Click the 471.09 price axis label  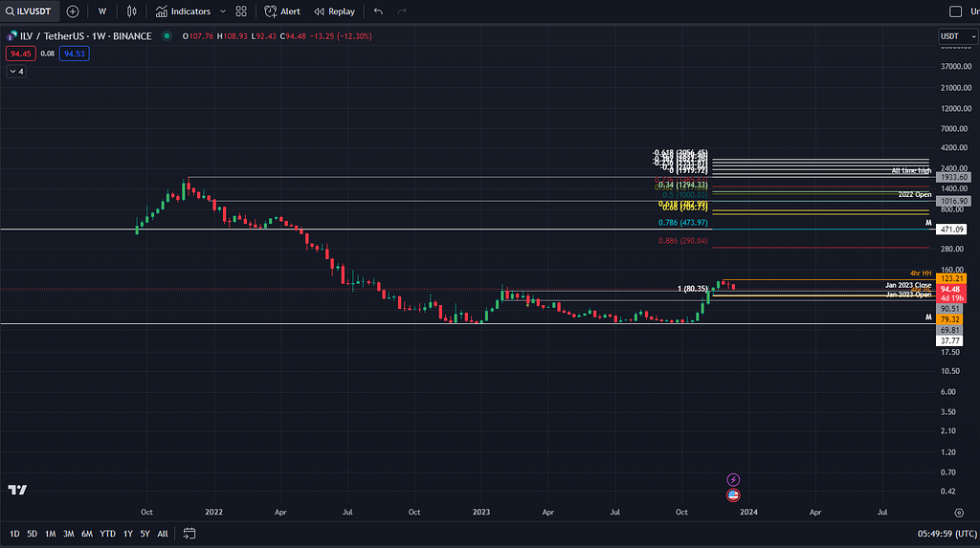[x=951, y=230]
